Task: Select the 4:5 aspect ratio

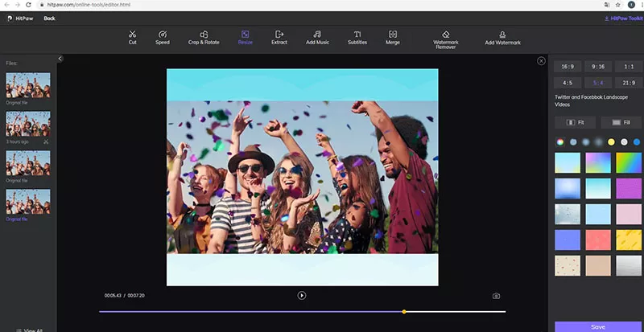Action: pyautogui.click(x=568, y=83)
